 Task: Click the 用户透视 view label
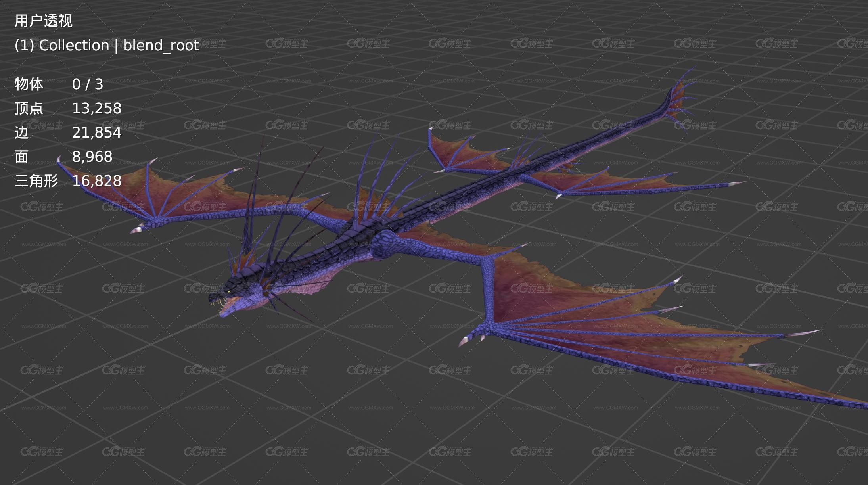pos(43,21)
